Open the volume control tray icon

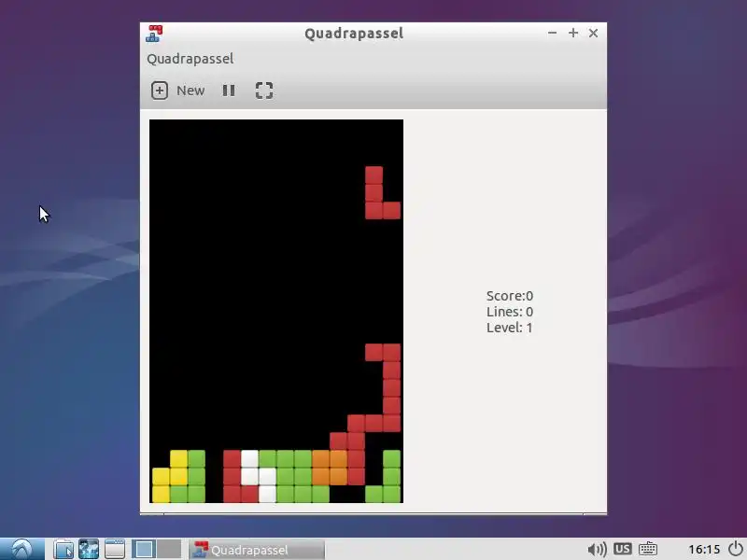(597, 550)
